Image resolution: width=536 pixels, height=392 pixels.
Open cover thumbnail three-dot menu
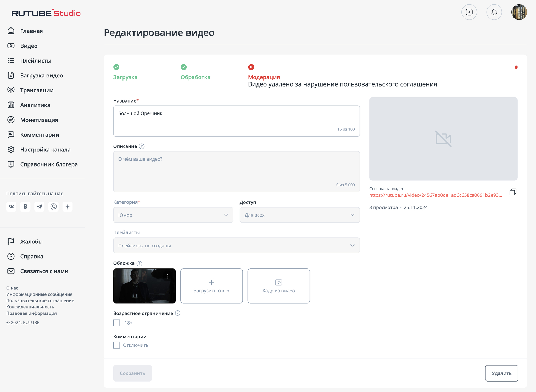(x=168, y=276)
